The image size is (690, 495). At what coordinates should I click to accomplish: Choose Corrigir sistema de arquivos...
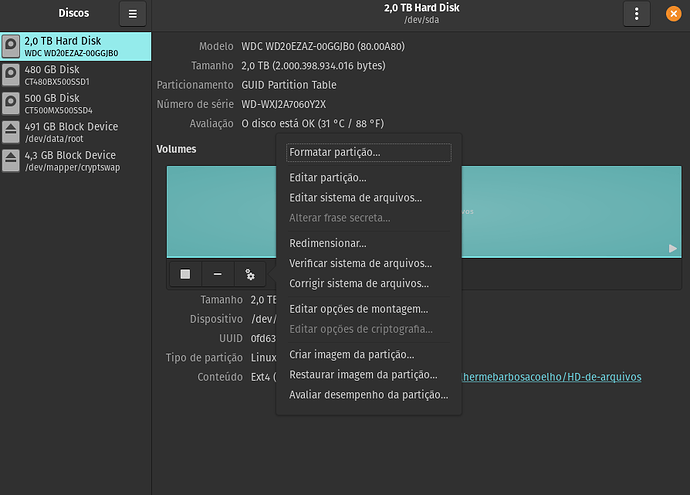coord(369,284)
